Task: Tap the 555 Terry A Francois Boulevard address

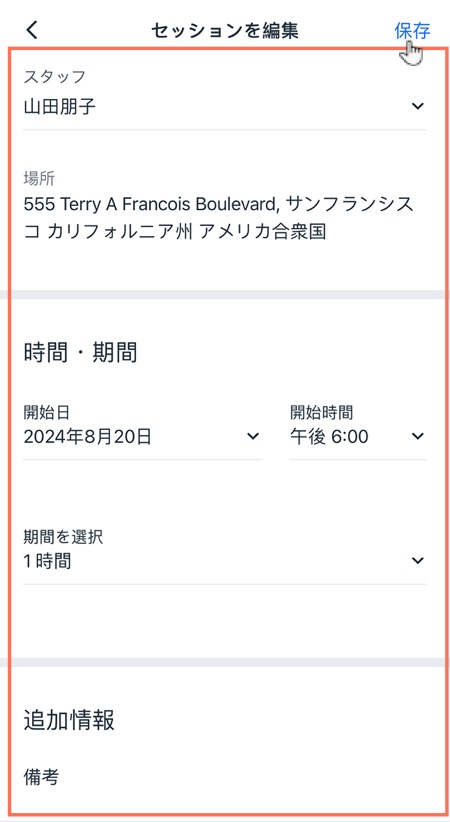Action: [219, 217]
